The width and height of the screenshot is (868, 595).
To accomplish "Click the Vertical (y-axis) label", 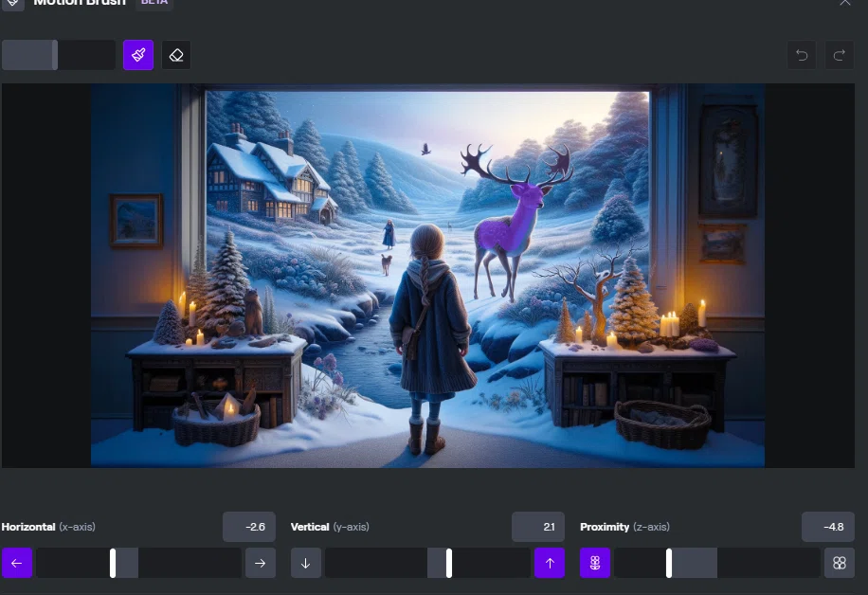I will coord(330,527).
